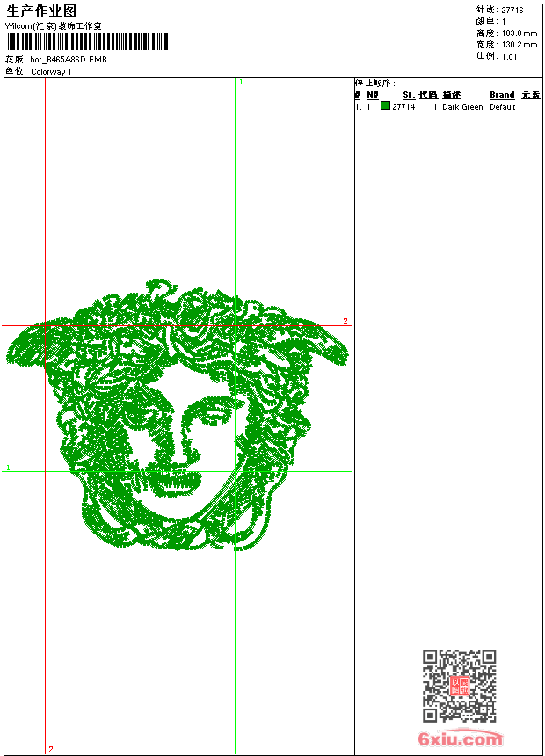Select the stitch value '27714' in row 1
Screen dimensions: 545x756
point(403,107)
